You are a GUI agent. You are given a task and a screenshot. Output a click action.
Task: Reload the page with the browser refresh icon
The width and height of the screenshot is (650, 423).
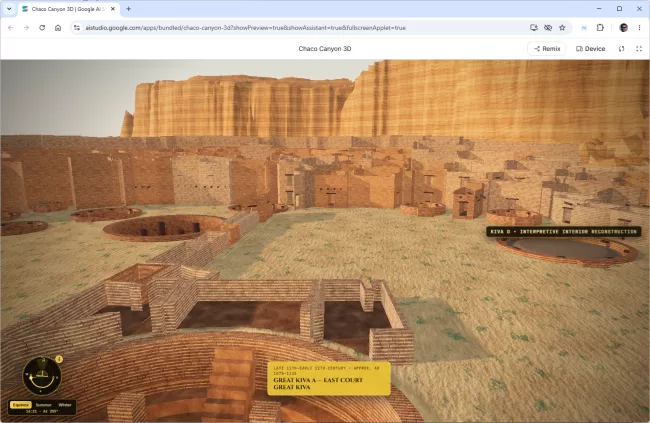click(x=42, y=28)
